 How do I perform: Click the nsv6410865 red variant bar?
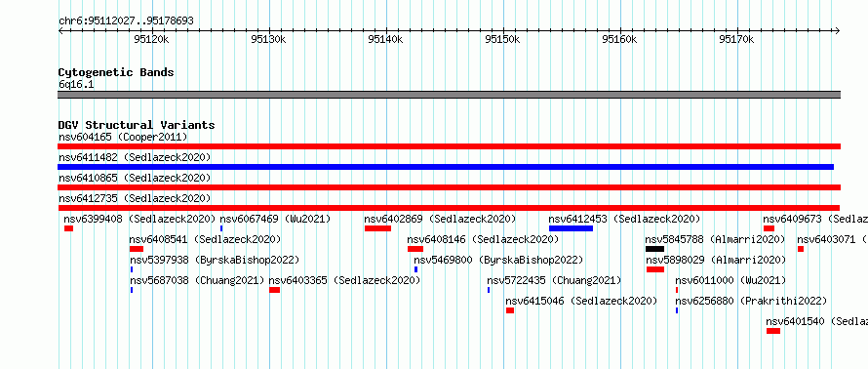[x=449, y=187]
